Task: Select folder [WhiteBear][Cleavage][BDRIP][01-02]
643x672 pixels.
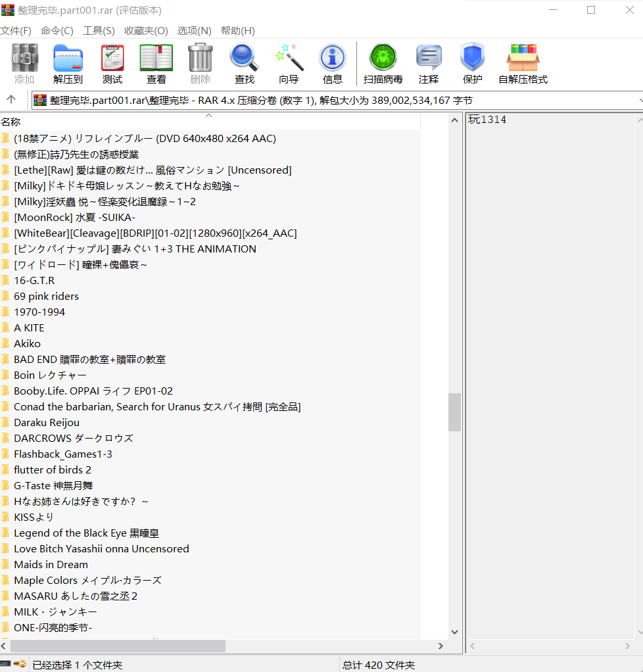Action: point(156,233)
